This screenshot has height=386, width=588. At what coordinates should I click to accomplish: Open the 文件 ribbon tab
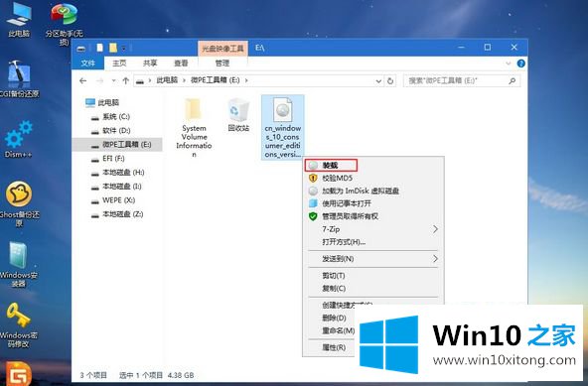(87, 63)
